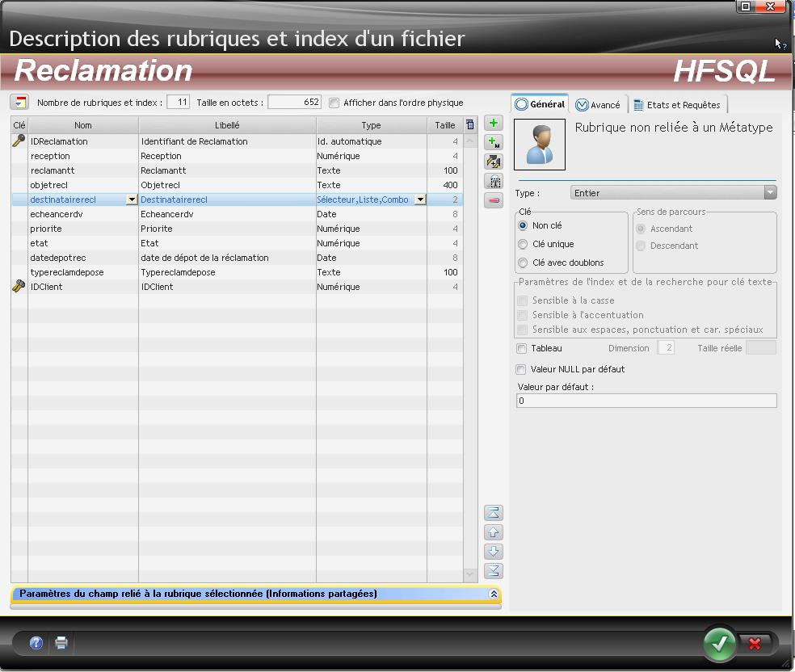Screen dimensions: 795x672
Task: Click the icon left of Nombre de rubriques
Action: pyautogui.click(x=19, y=102)
